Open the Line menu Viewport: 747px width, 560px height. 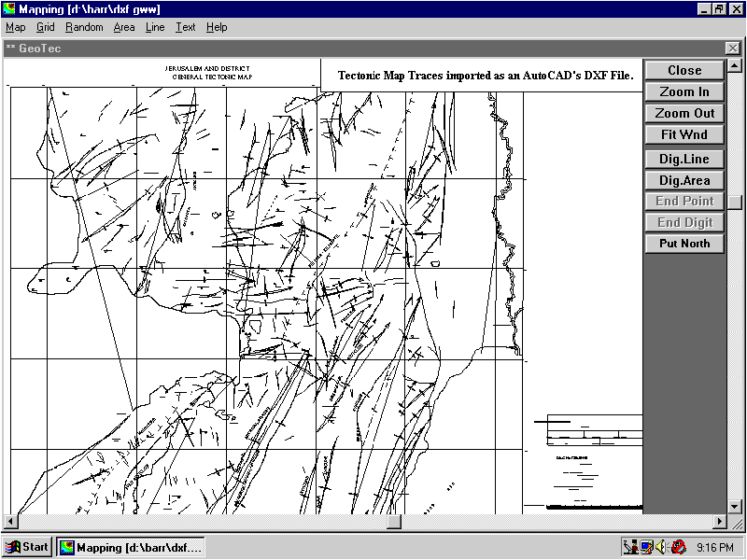click(155, 28)
